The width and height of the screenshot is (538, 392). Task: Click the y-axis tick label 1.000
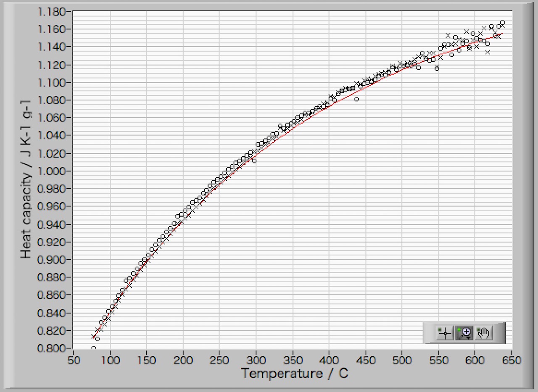pos(52,171)
